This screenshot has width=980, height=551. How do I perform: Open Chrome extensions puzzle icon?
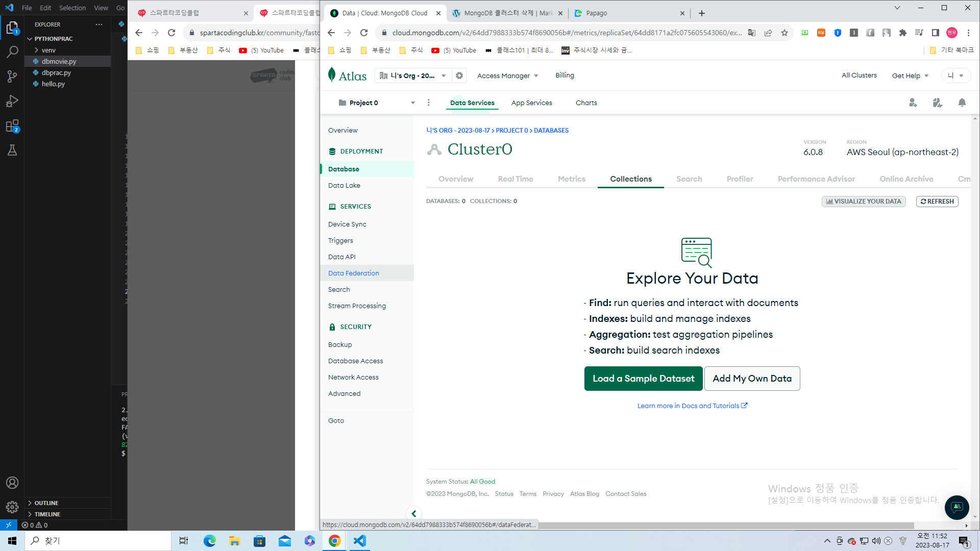click(903, 33)
